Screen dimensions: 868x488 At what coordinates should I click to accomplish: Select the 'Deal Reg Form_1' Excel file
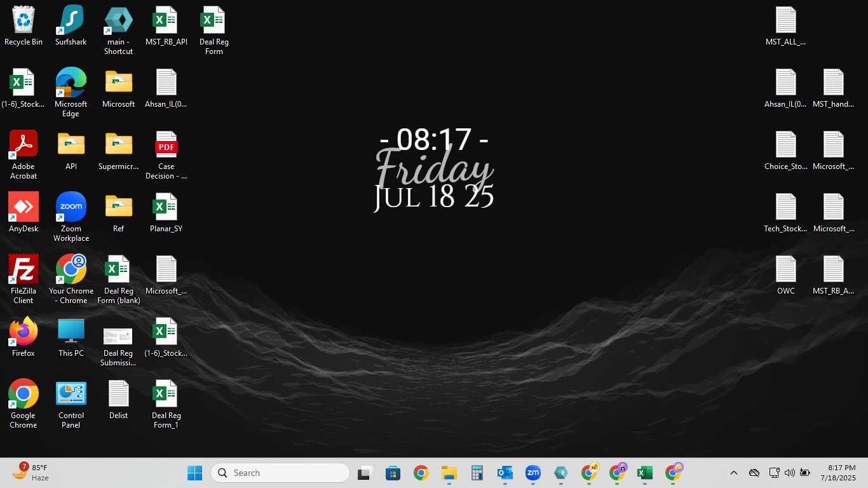click(x=166, y=404)
